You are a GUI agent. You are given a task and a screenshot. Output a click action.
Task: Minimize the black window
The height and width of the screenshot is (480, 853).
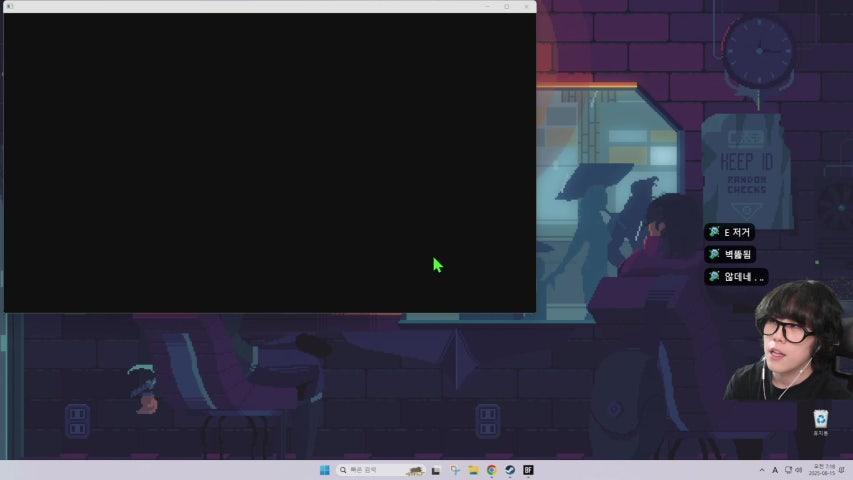coord(487,7)
